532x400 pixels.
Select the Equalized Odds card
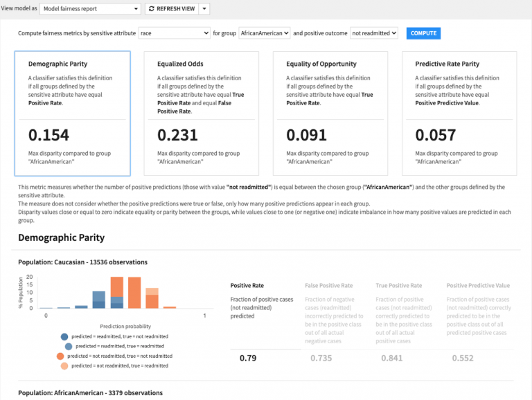(x=201, y=113)
